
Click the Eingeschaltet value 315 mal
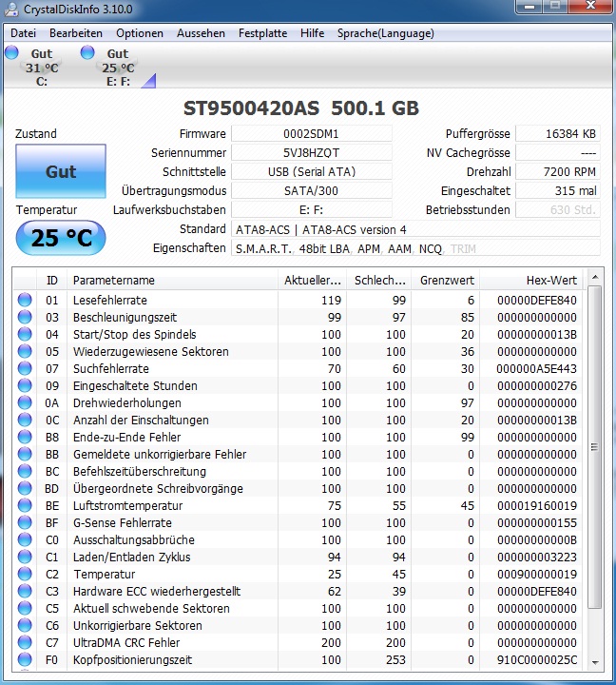(557, 191)
